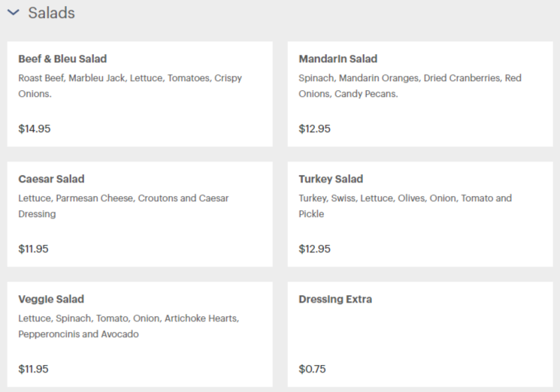Open the Beef & Bleu Salad item

coord(140,94)
